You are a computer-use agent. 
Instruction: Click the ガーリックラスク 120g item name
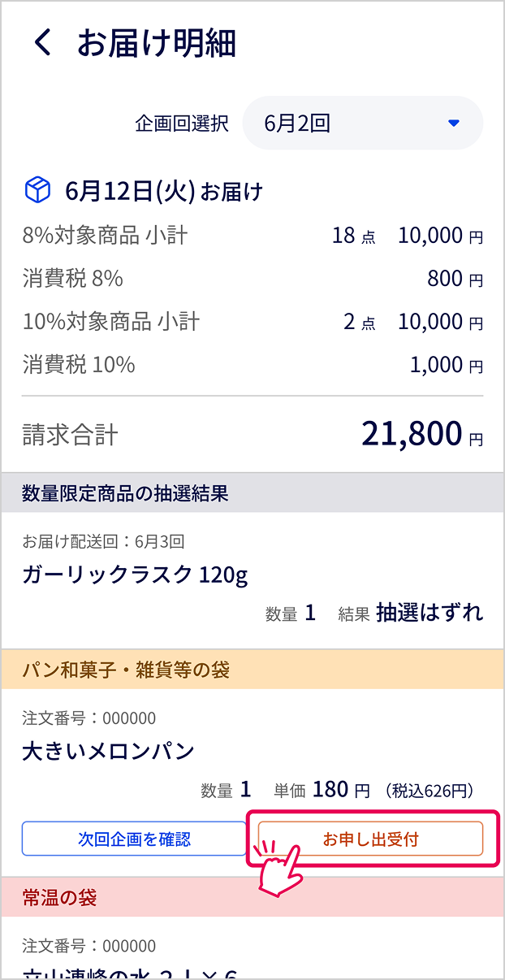[135, 575]
